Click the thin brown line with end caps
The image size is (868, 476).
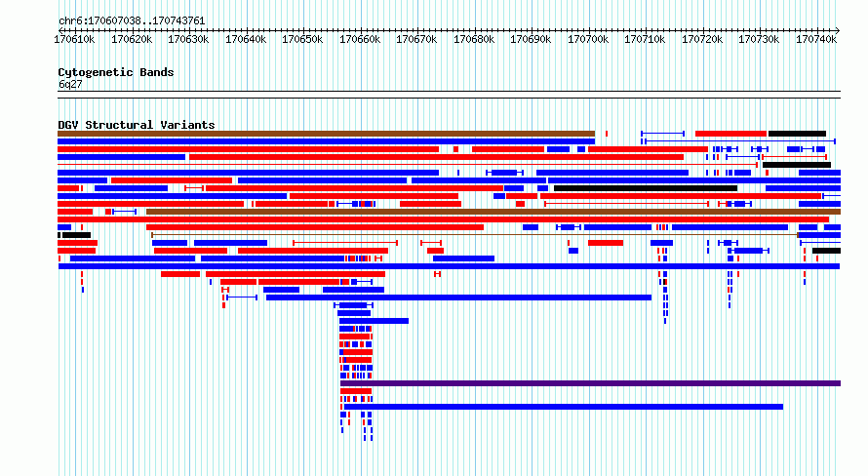click(x=475, y=235)
